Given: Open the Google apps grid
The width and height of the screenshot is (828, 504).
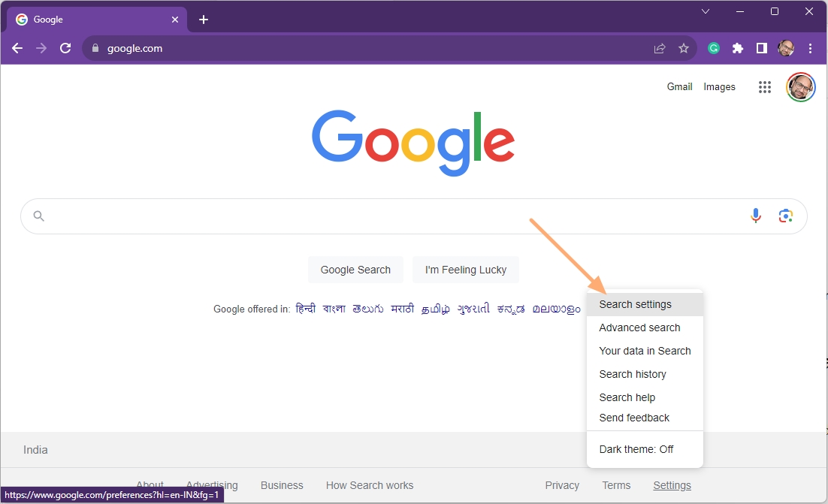Looking at the screenshot, I should (765, 87).
